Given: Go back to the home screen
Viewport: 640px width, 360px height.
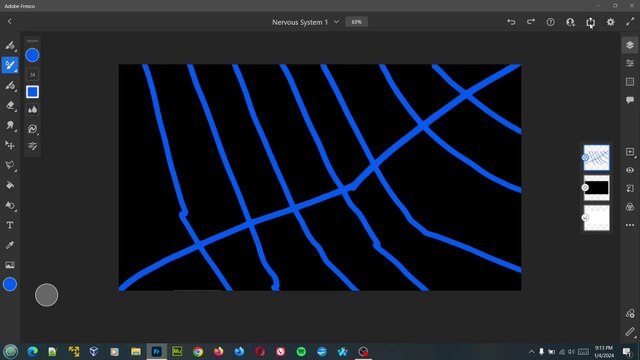Looking at the screenshot, I should click(x=10, y=22).
